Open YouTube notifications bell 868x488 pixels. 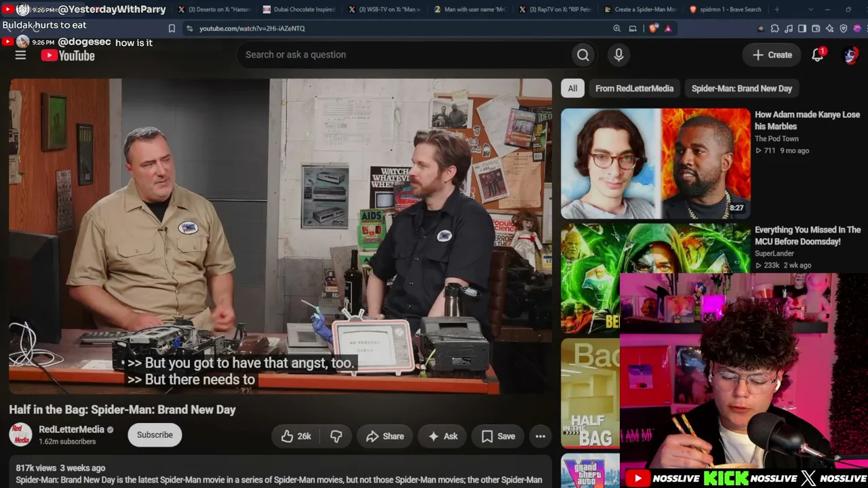[817, 55]
